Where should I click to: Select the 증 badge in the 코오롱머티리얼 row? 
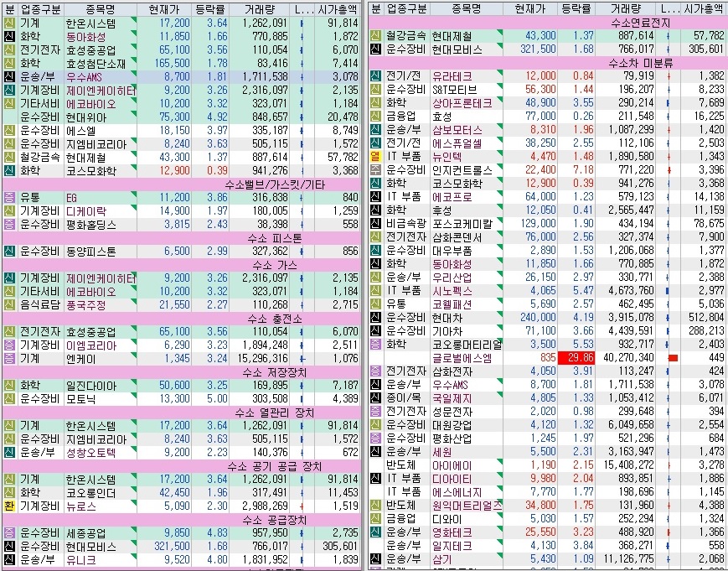(x=375, y=345)
